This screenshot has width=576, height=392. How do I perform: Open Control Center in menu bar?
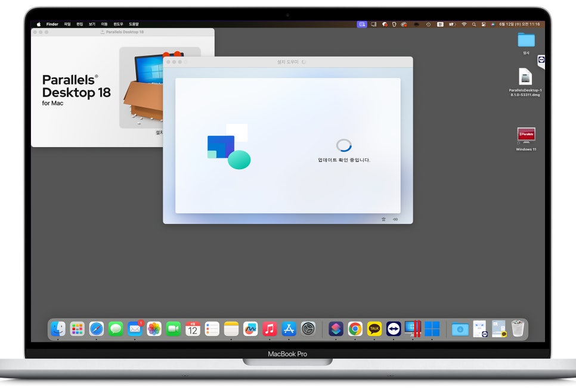(x=484, y=24)
